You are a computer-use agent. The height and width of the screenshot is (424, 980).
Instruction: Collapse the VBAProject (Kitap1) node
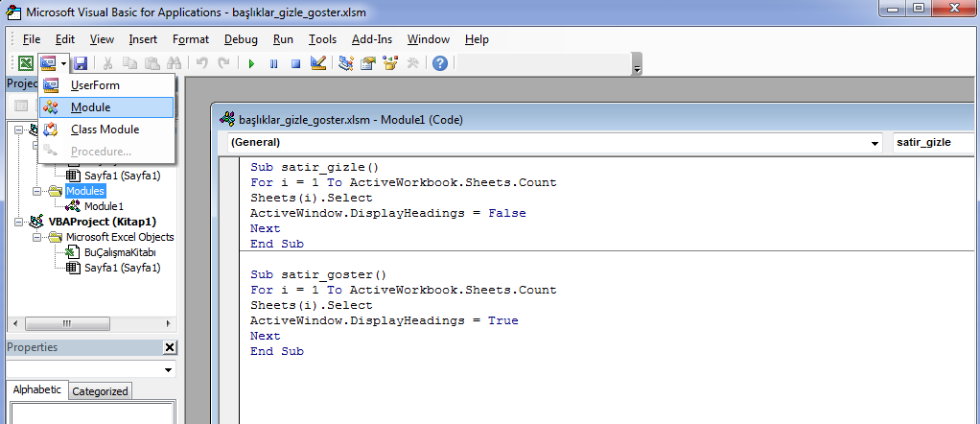[x=17, y=222]
